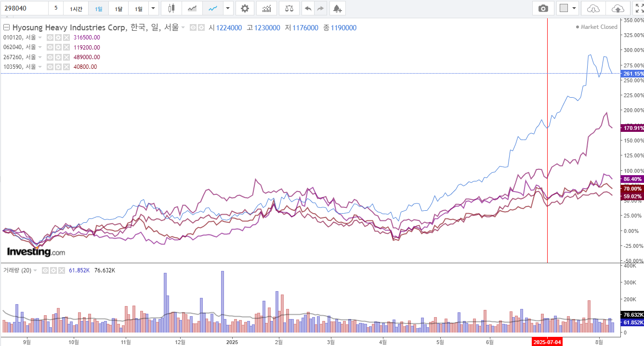Remove the 267260 comparison series
644x346 pixels.
pos(66,57)
